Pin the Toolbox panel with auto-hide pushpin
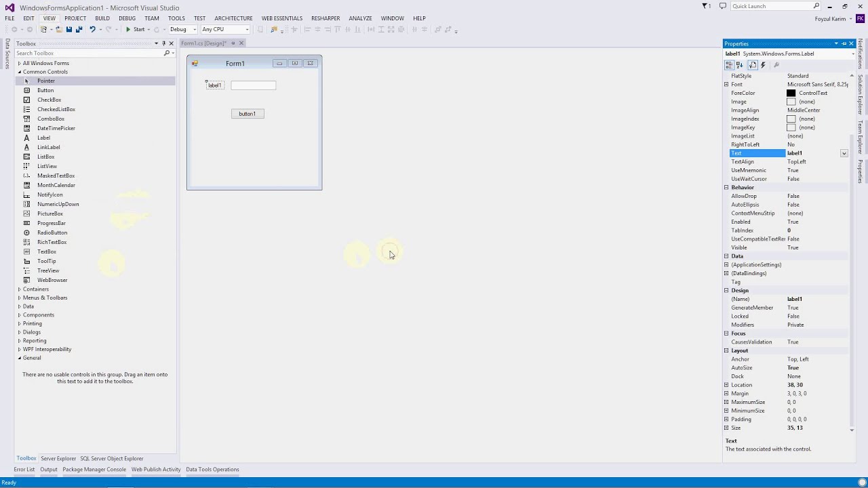The height and width of the screenshot is (488, 868). coord(163,43)
